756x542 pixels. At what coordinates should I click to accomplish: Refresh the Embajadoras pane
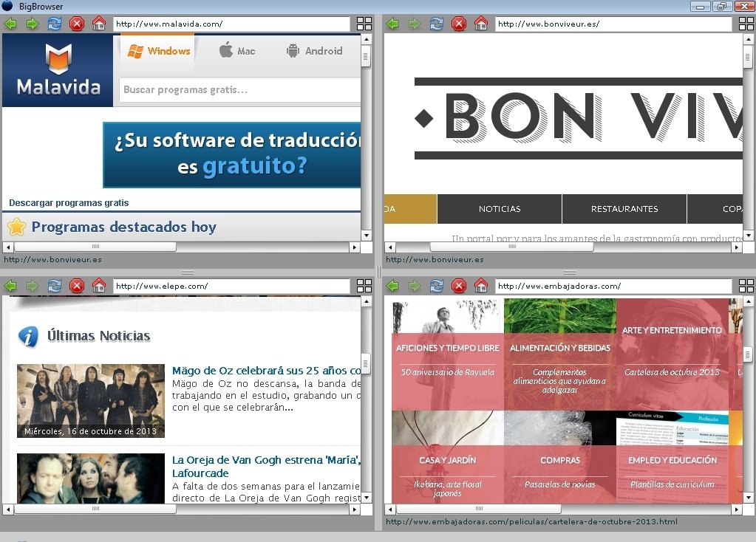coord(436,286)
